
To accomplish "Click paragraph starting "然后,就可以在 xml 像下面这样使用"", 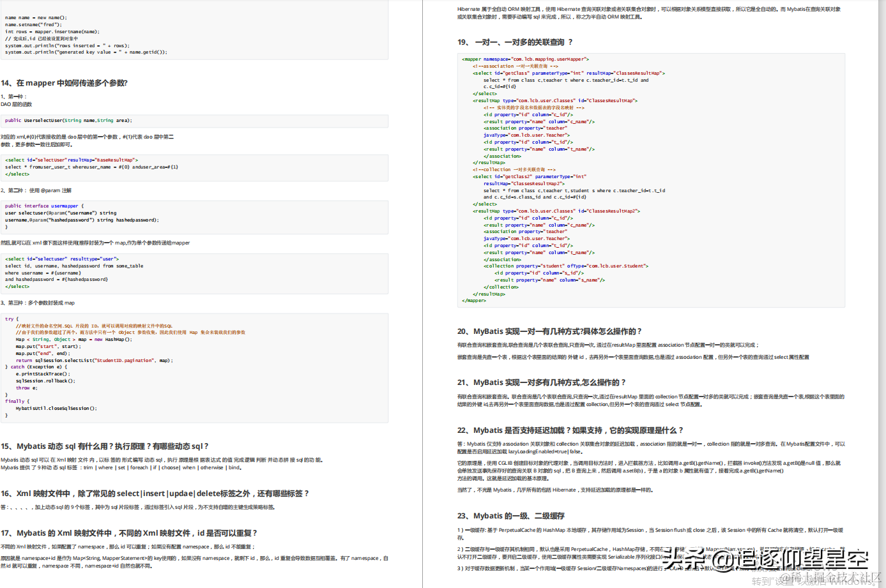I will [x=95, y=243].
